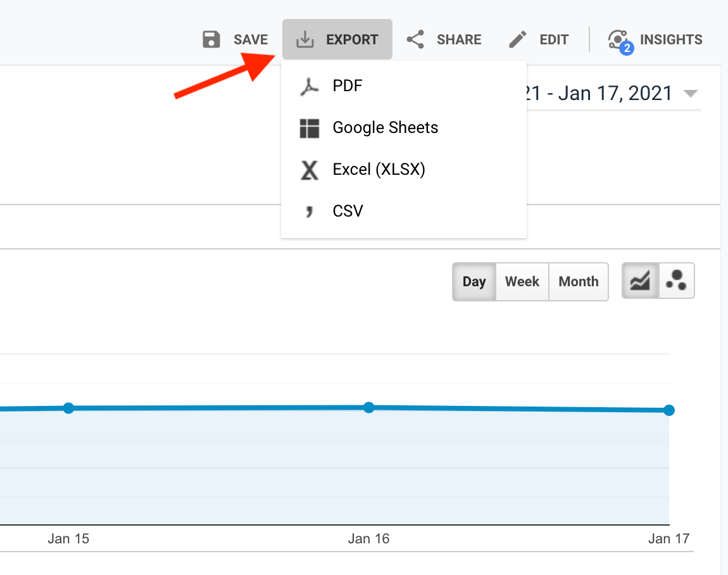Click the Export button

pyautogui.click(x=337, y=39)
